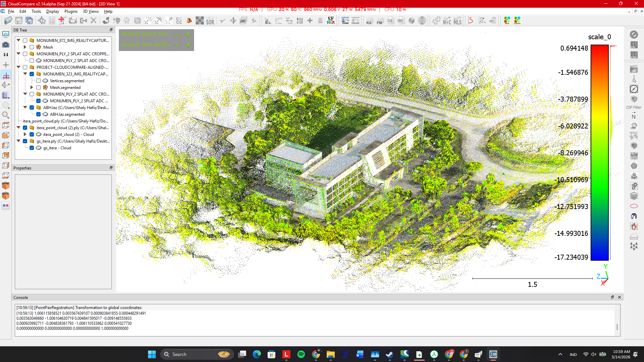Image resolution: width=644 pixels, height=362 pixels.
Task: Set Front view using FRONT cube icon
Action: (6, 186)
